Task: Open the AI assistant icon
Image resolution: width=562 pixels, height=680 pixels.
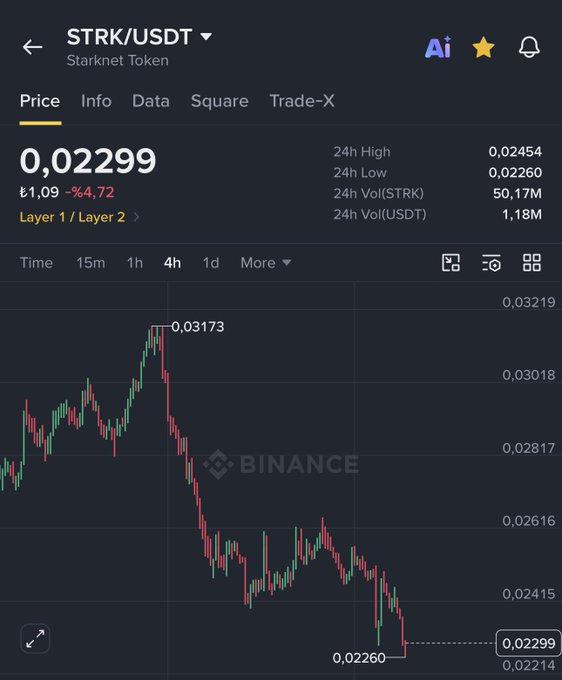Action: click(x=438, y=47)
